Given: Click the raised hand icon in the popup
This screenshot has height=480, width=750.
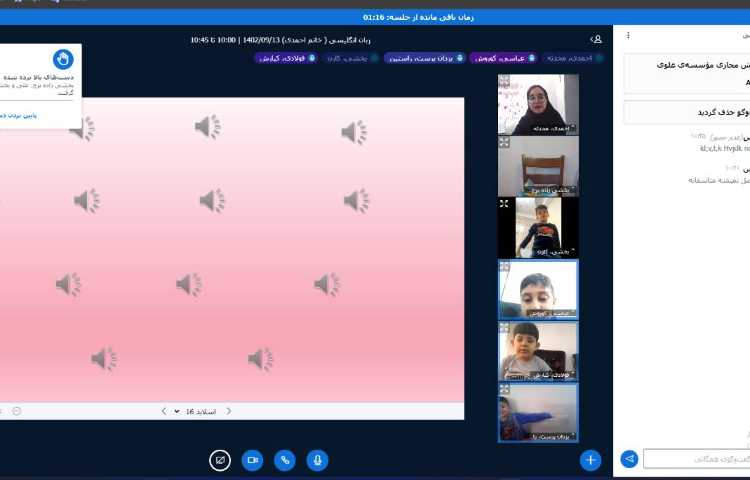Looking at the screenshot, I should 63,59.
